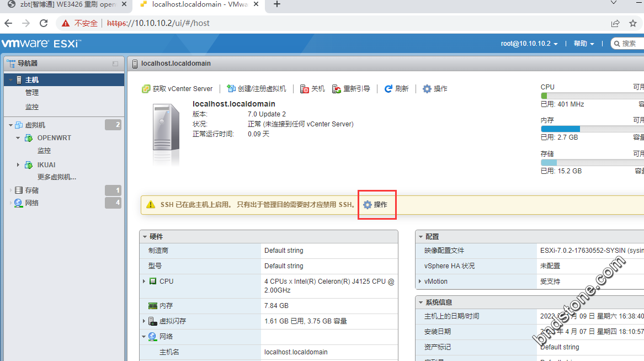Select Manage under the host
The image size is (644, 361).
pyautogui.click(x=32, y=93)
